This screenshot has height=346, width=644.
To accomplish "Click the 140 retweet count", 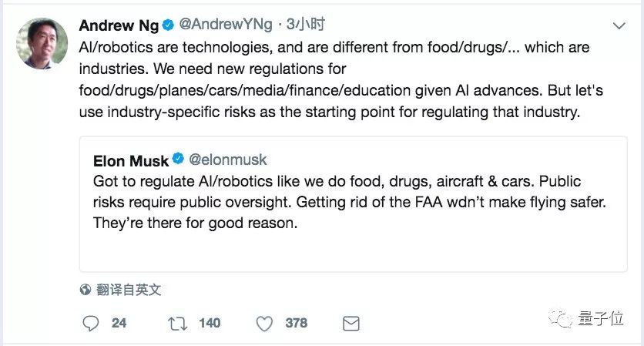I will click(x=210, y=323).
